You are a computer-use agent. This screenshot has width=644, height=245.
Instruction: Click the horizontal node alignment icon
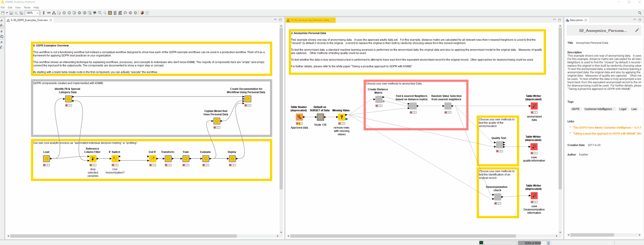49,13
